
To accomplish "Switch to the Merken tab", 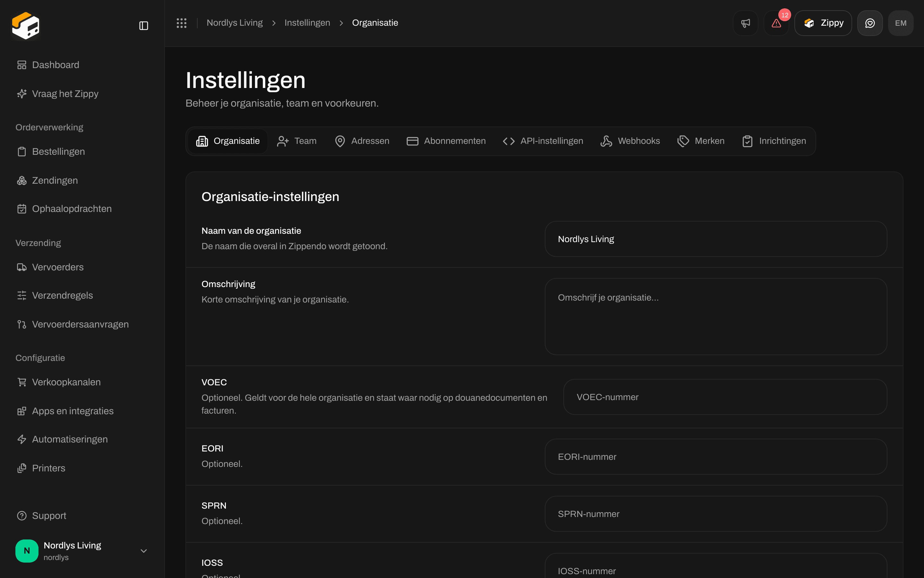I will [x=701, y=141].
